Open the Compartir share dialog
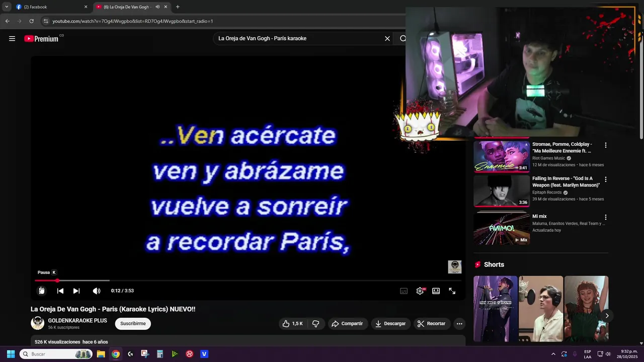Screen dimensions: 644x362 [x=347, y=324]
